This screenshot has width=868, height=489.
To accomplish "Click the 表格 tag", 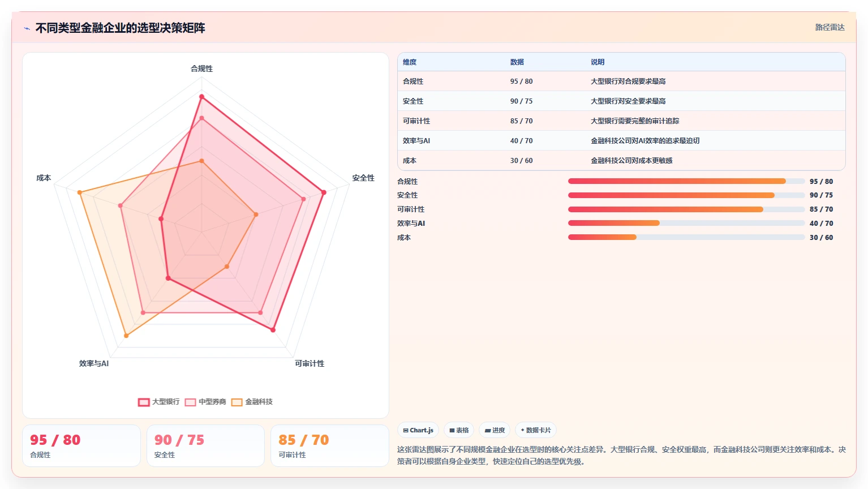I will [459, 430].
